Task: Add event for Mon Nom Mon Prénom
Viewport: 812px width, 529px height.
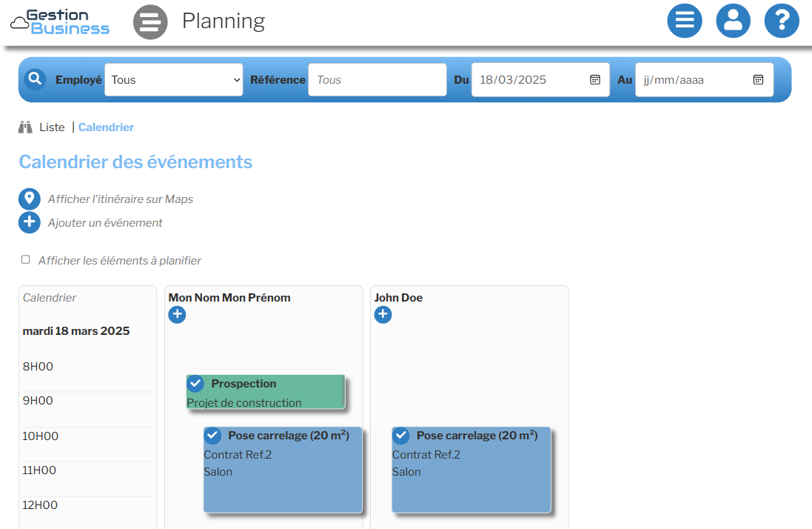Action: 178,315
